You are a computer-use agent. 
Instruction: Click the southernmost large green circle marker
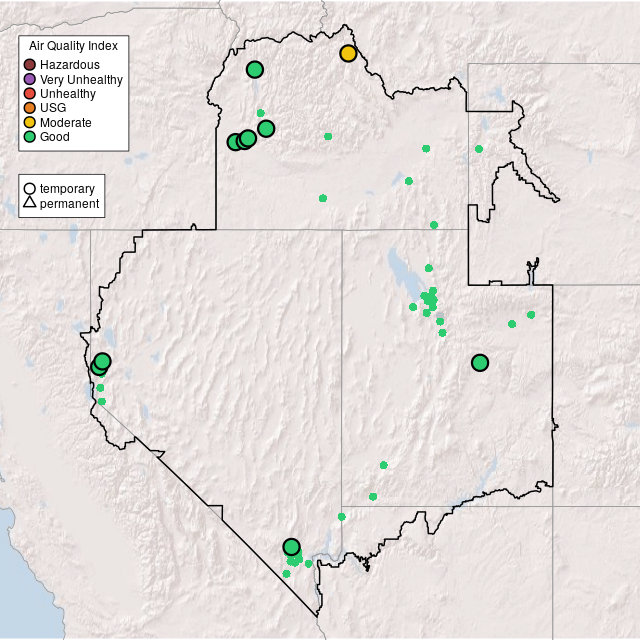coord(291,547)
